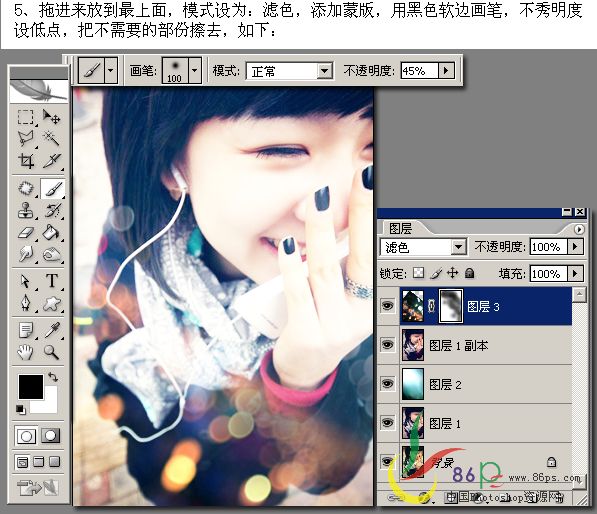This screenshot has height=514, width=597.
Task: Toggle lock image pixels brush icon
Action: (436, 273)
